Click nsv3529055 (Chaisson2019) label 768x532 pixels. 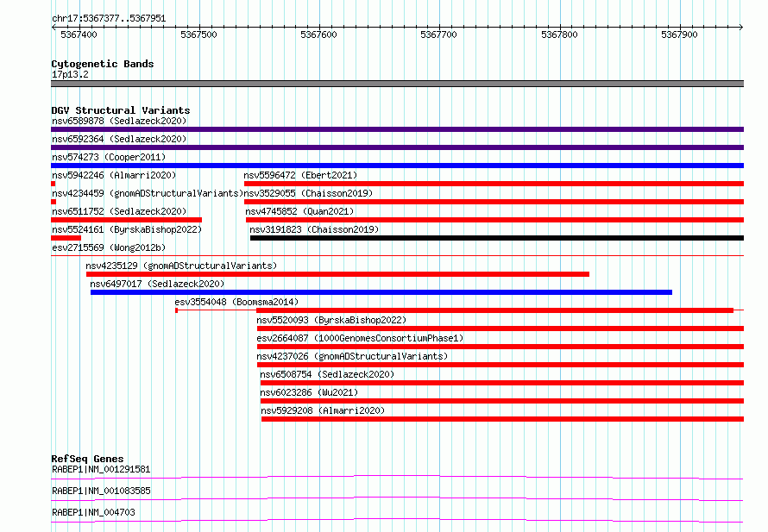pos(308,193)
